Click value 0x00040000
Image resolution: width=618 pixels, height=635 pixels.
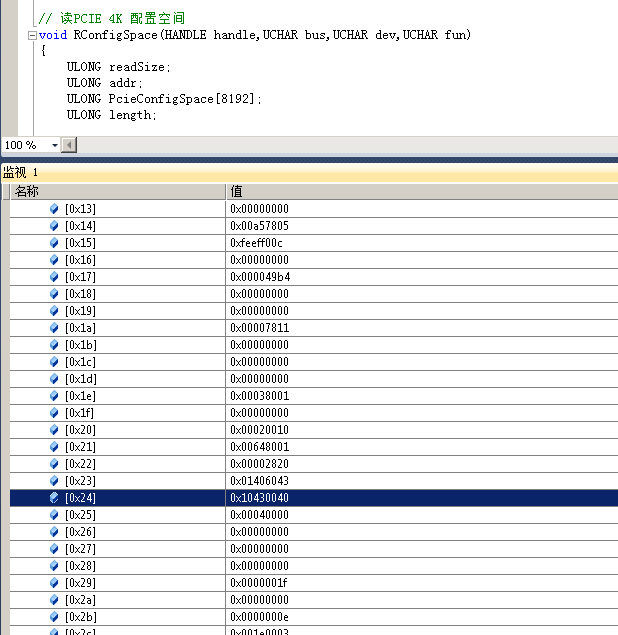coord(260,515)
